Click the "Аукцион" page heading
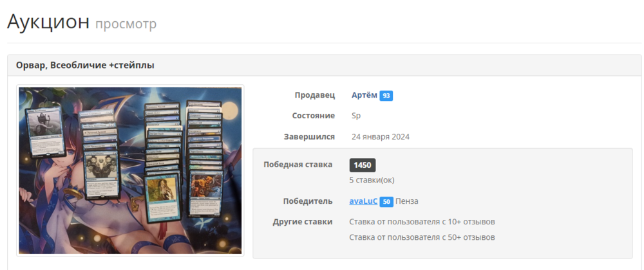Screen dimensions: 644x270 [48, 21]
